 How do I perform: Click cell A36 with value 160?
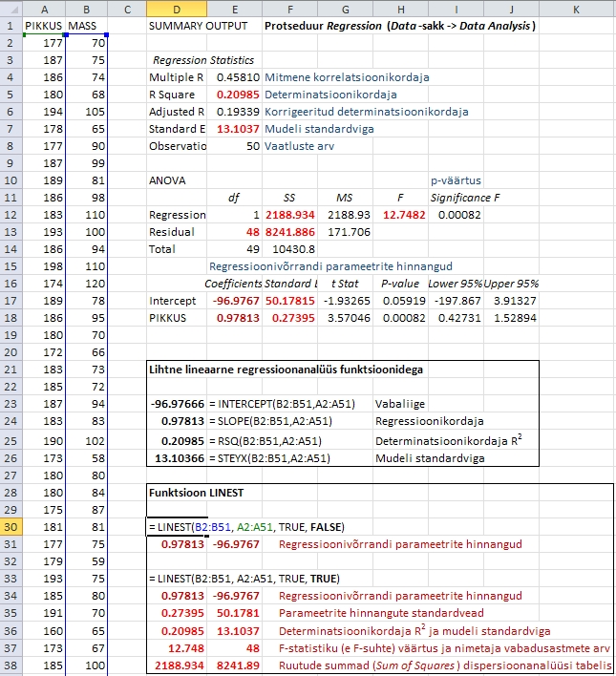pyautogui.click(x=44, y=631)
